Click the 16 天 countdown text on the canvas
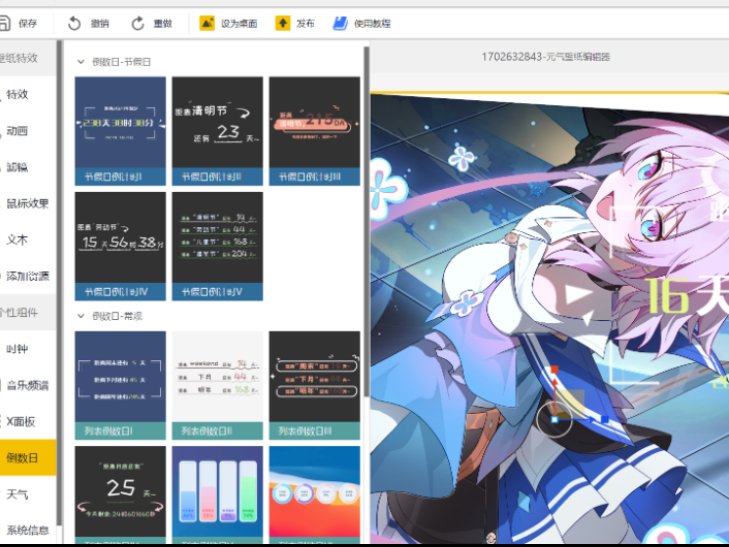 686,295
